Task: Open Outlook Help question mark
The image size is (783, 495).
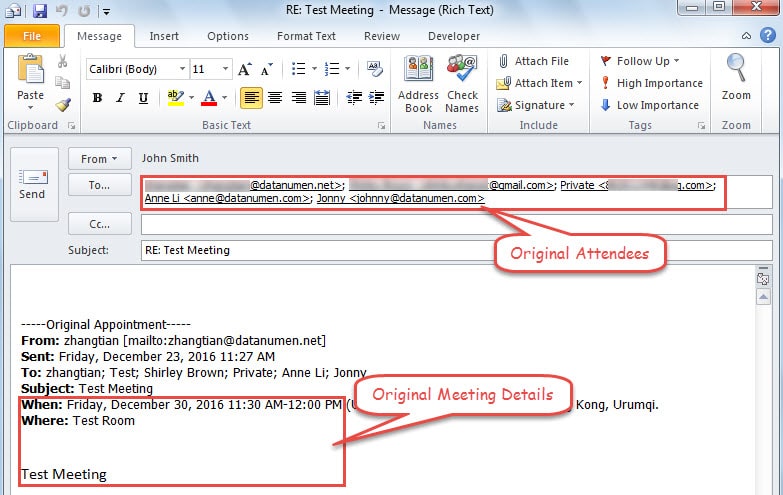Action: [768, 35]
